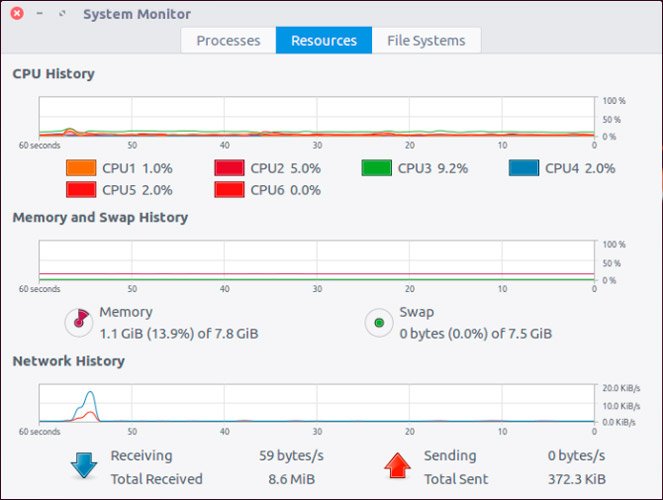The image size is (663, 500).
Task: Click the CPU3 9.2% label
Action: [x=433, y=168]
